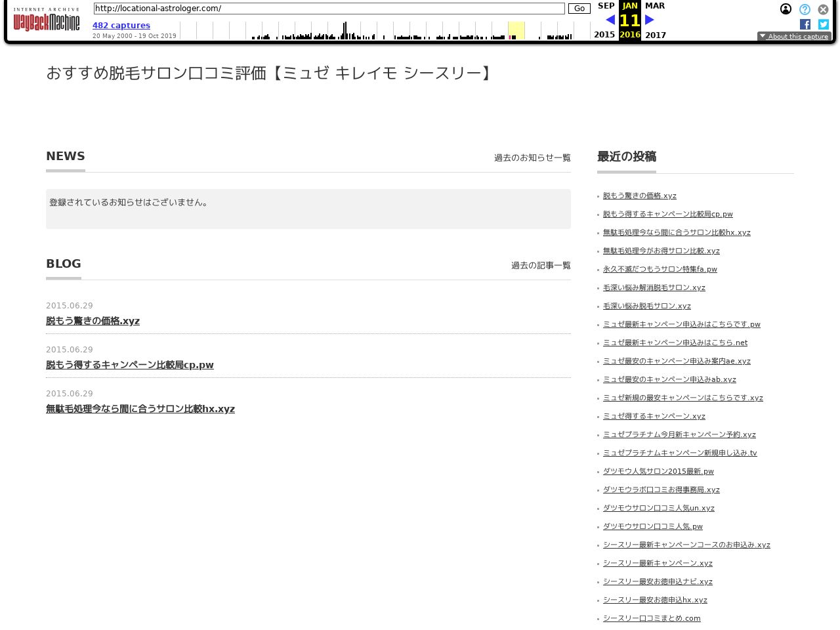
Task: Open the 482 captures link
Action: click(121, 26)
